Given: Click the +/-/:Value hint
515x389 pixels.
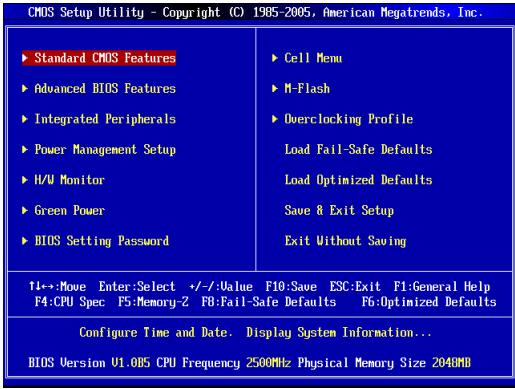Looking at the screenshot, I should [x=221, y=287].
